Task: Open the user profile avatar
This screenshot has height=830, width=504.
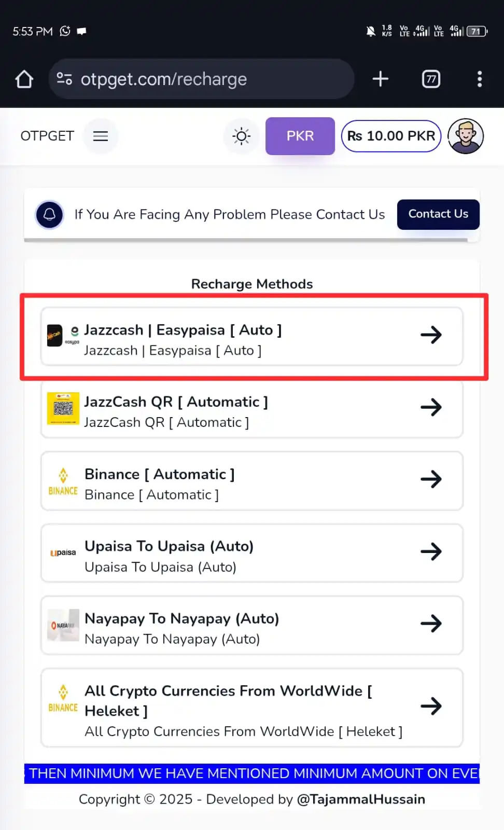Action: pos(466,136)
